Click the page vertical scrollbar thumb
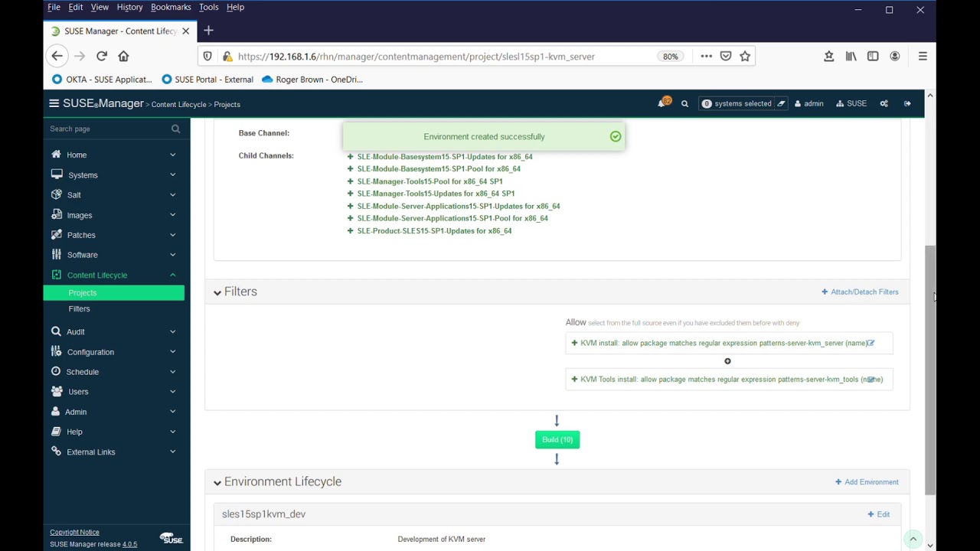The height and width of the screenshot is (551, 980). [x=930, y=370]
